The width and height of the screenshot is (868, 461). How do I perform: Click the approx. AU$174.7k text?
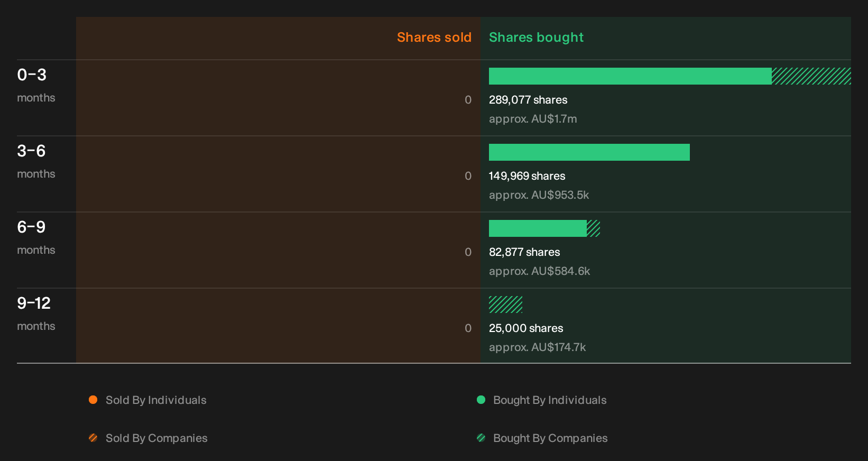click(x=537, y=347)
